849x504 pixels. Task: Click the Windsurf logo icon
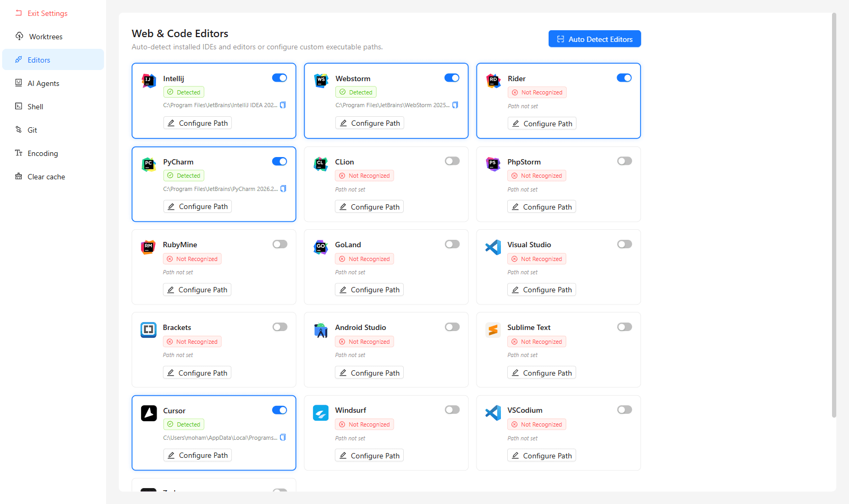coord(321,413)
